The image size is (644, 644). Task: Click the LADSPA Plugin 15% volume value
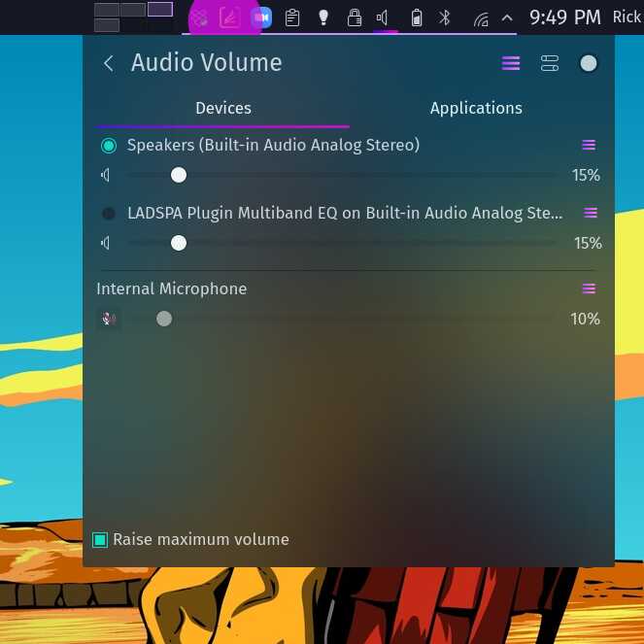(588, 243)
